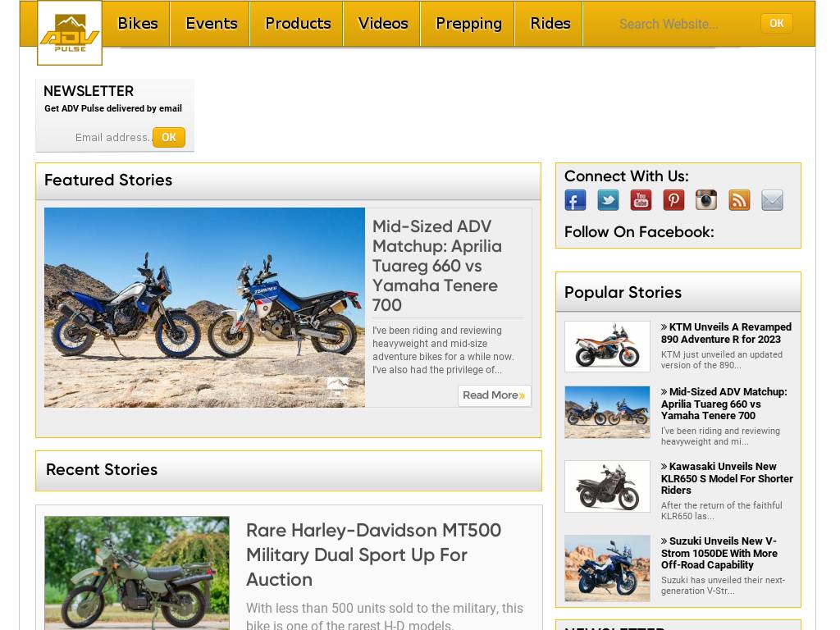The height and width of the screenshot is (630, 840).
Task: Open KTM 890 Adventure R story link
Action: coord(726,333)
